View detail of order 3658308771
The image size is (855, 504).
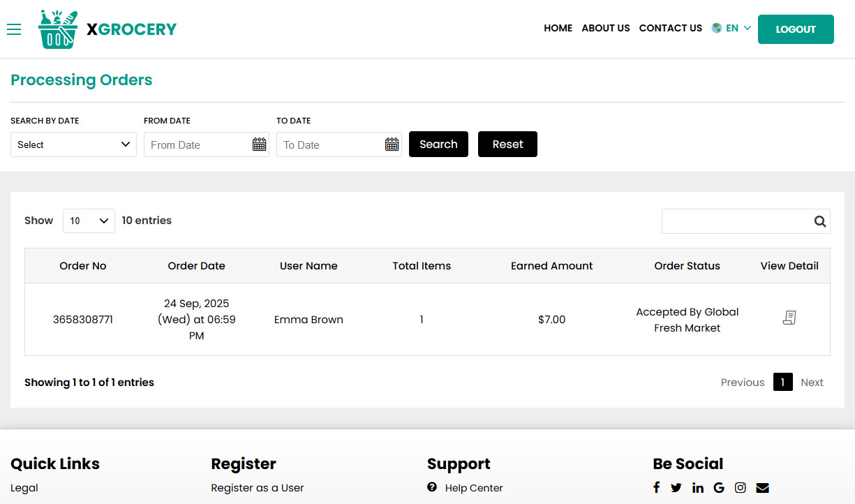(x=789, y=318)
